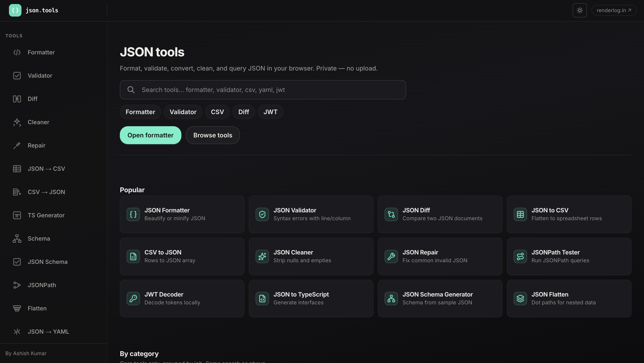Click the magnifier icon in search box
The image size is (644, 363).
(131, 90)
